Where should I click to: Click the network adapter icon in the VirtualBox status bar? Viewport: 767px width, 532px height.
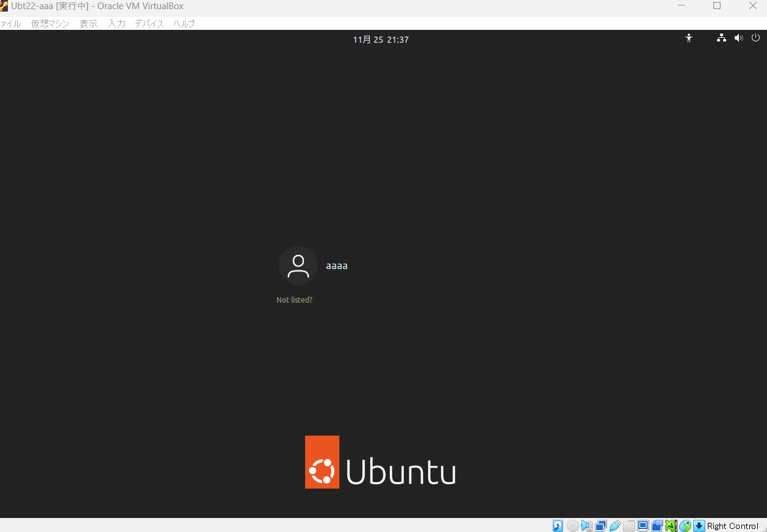click(601, 526)
